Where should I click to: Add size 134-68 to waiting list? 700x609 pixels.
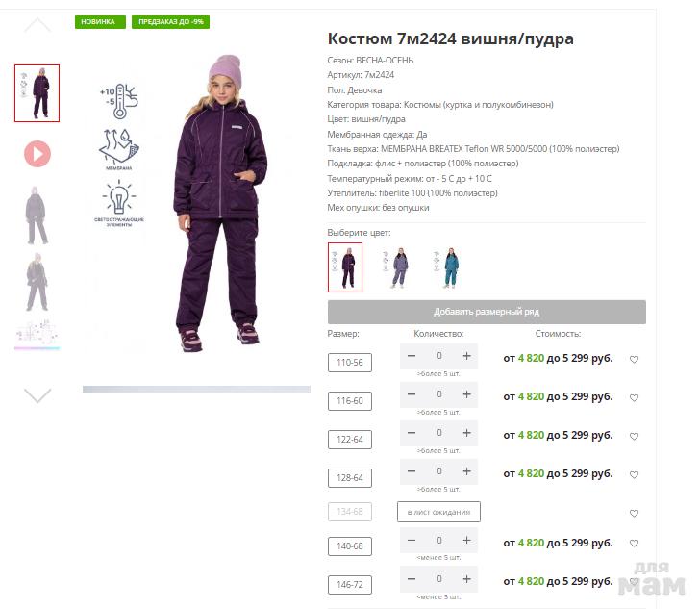click(438, 512)
